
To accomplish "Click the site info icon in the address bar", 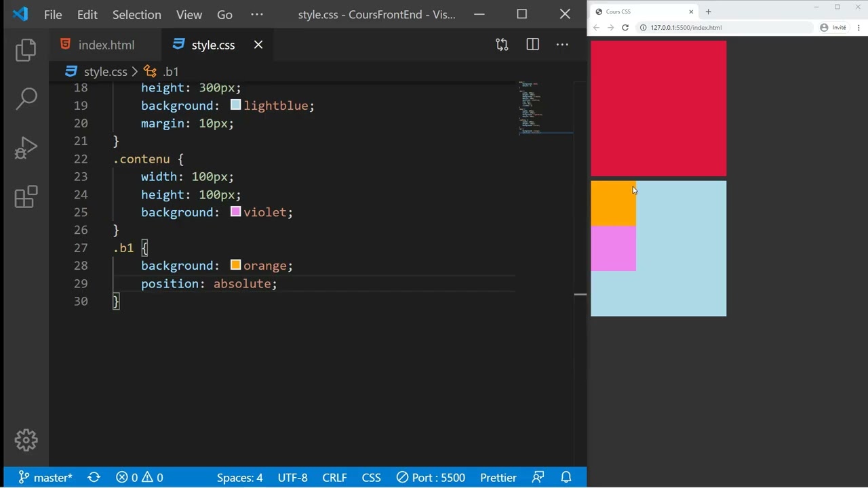I will (644, 28).
